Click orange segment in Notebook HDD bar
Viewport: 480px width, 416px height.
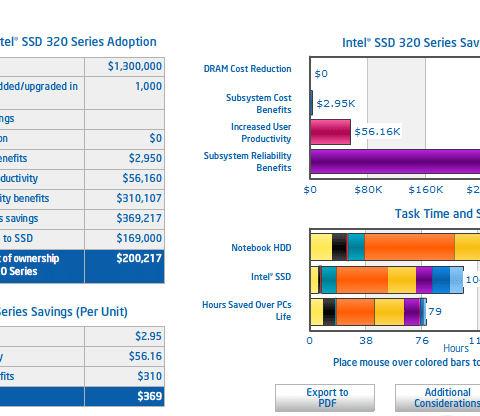(409, 247)
